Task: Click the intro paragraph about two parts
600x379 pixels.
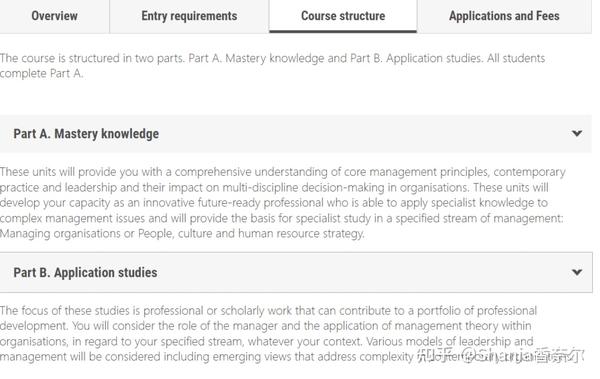Action: coord(272,65)
